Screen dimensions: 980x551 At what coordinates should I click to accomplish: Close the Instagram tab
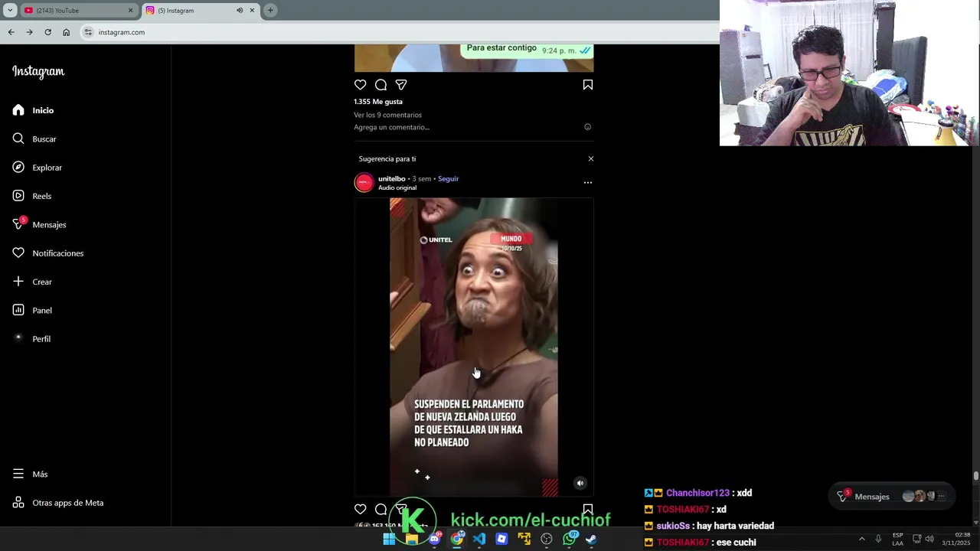252,11
